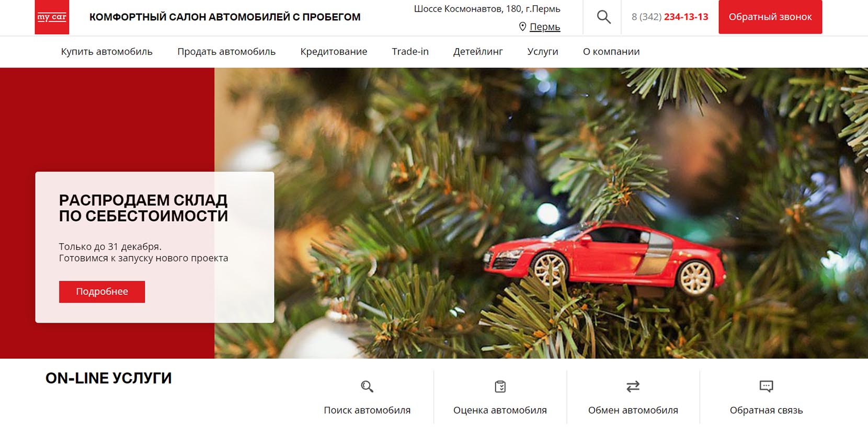Screen dimensions: 868x434
Task: Click the Обмен автомобиля arrows icon
Action: coord(633,386)
